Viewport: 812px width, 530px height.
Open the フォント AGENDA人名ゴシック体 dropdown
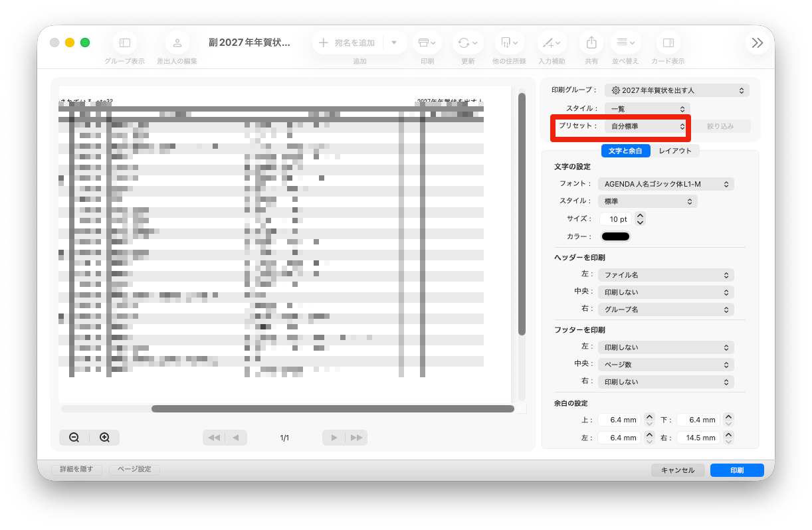(x=666, y=184)
